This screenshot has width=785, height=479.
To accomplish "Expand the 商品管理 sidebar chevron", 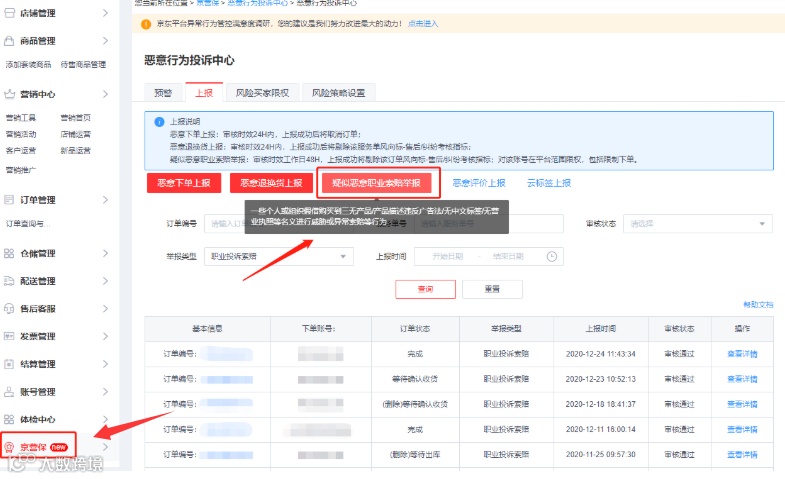I will (105, 41).
